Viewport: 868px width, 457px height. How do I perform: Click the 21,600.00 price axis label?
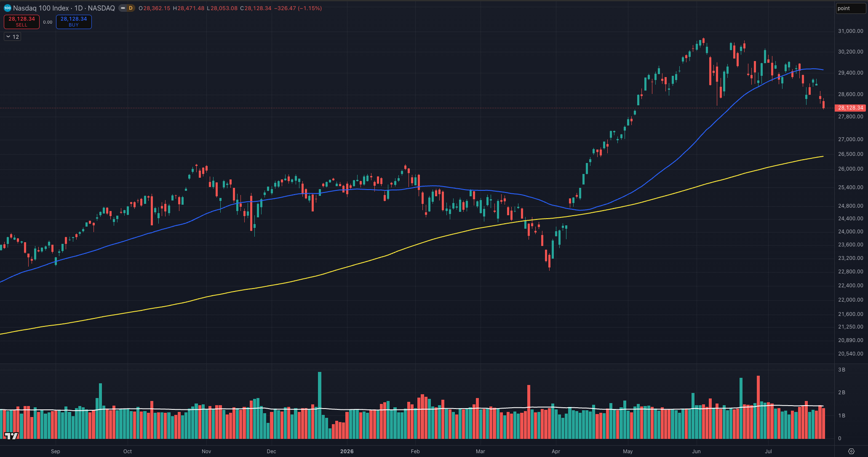pos(851,314)
